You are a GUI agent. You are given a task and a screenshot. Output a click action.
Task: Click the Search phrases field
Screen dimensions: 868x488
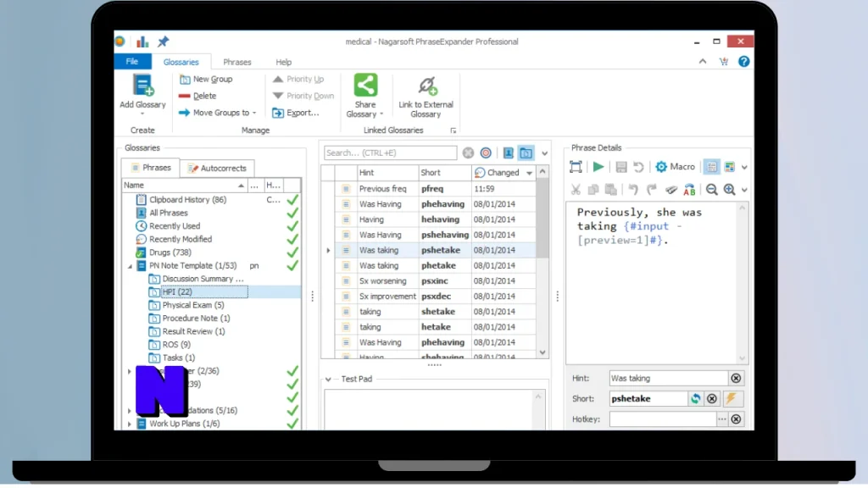390,152
